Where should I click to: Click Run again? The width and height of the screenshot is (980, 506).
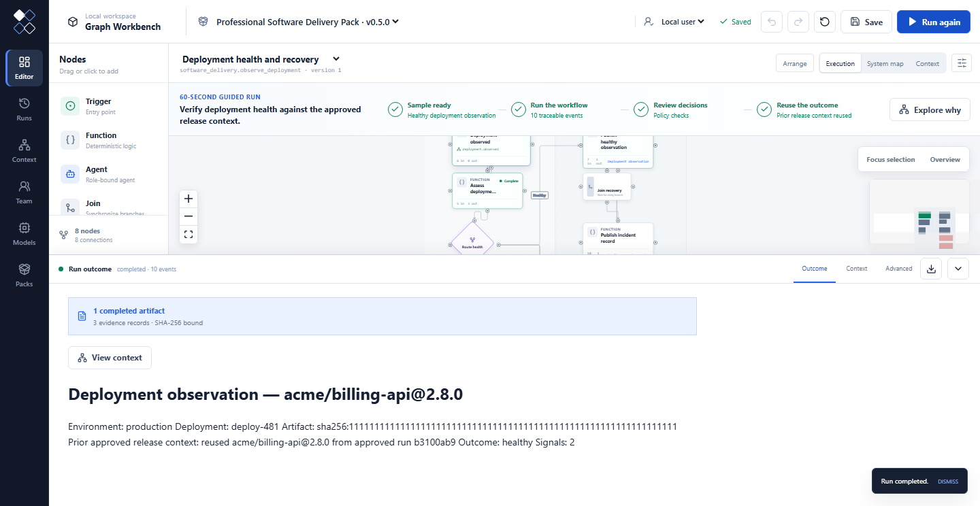(x=934, y=22)
